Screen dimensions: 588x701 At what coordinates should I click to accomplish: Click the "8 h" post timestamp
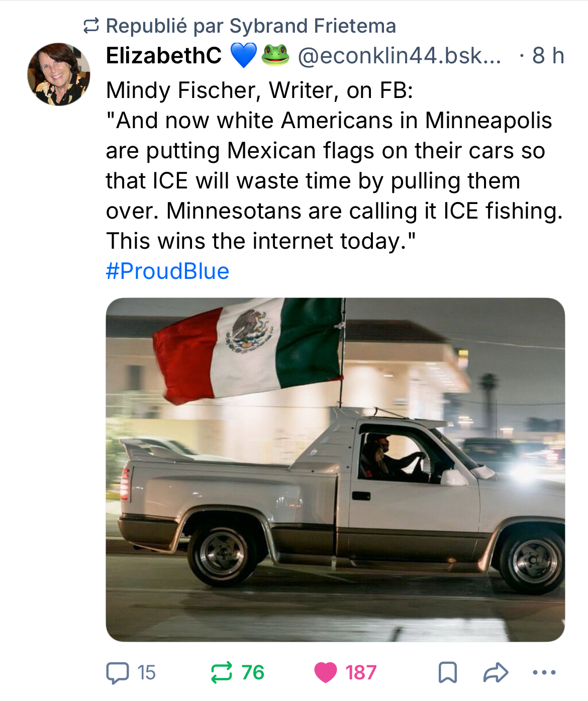(x=548, y=55)
